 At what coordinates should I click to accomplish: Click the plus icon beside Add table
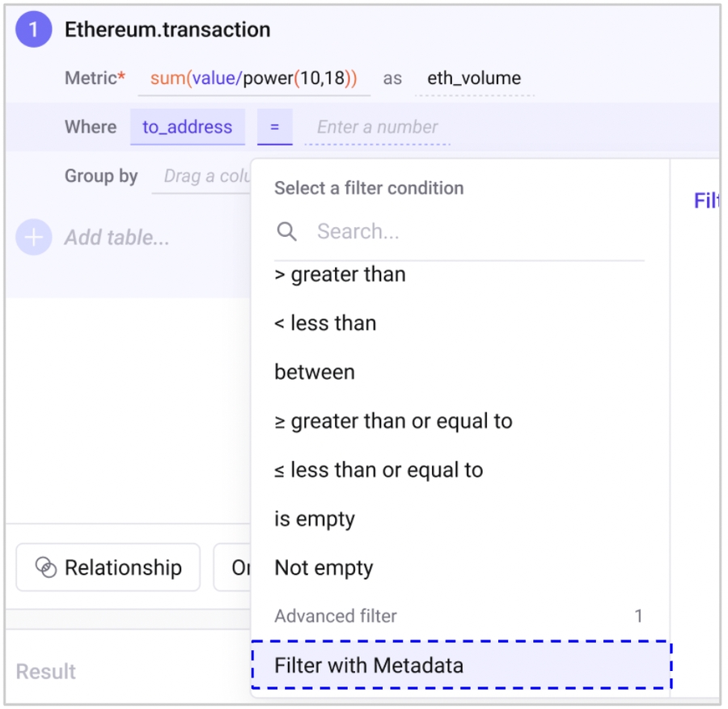(34, 238)
